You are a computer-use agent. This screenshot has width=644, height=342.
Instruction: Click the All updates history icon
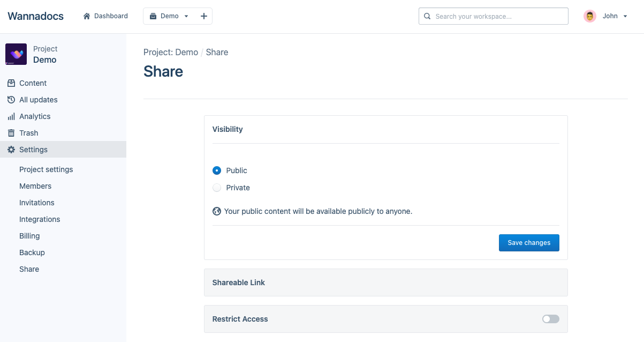(x=11, y=100)
